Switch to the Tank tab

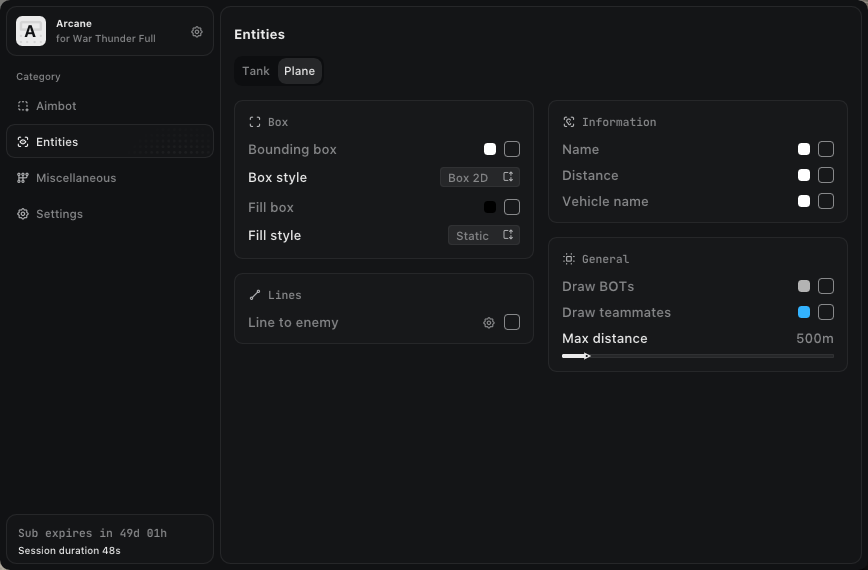click(x=256, y=71)
